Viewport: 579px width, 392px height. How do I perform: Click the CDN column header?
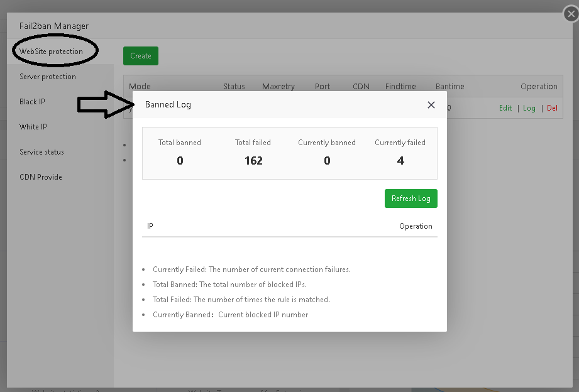click(361, 86)
